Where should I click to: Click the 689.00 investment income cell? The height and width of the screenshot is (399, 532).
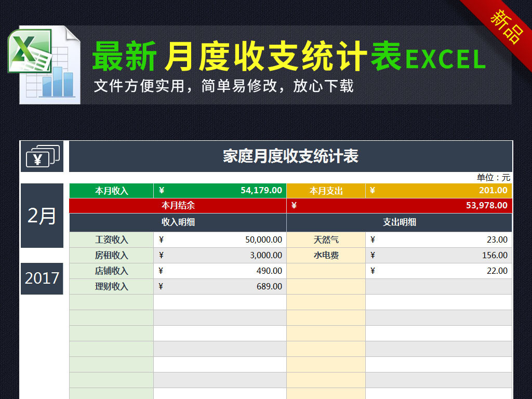[x=220, y=287]
